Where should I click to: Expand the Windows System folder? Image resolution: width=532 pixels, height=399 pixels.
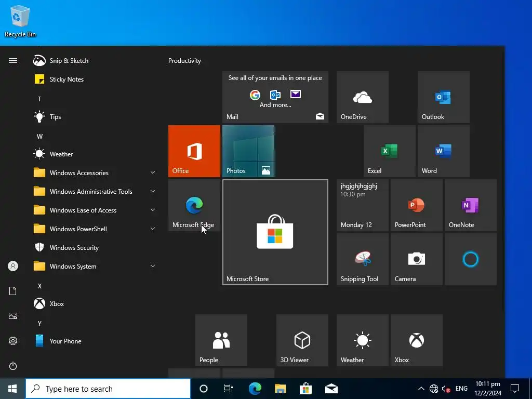point(95,267)
